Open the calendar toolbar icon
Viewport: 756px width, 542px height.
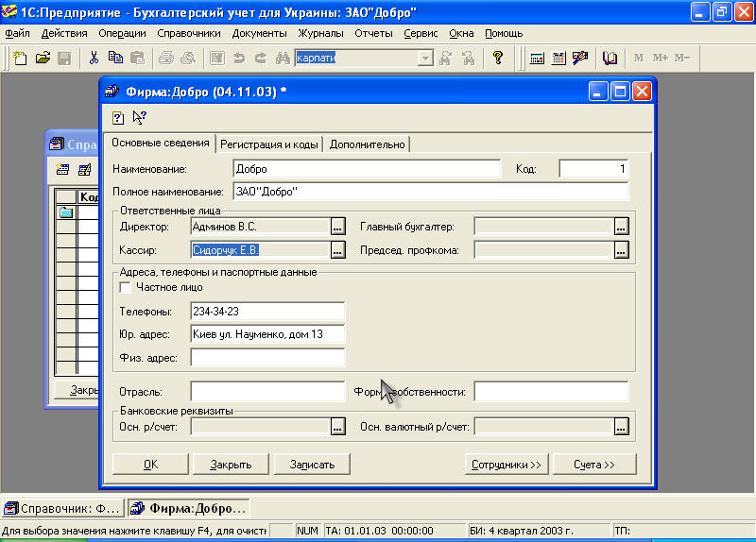[x=558, y=59]
